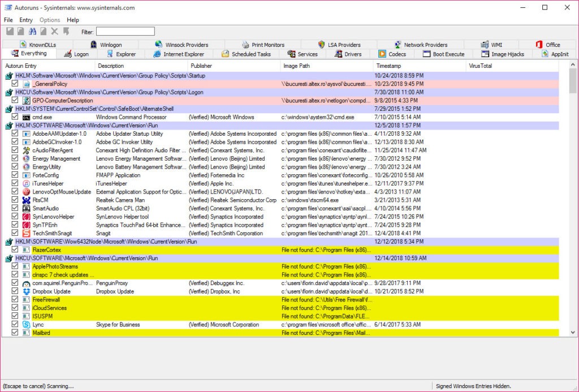Sort by the Timestamp column header
This screenshot has width=579, height=392.
click(x=420, y=66)
